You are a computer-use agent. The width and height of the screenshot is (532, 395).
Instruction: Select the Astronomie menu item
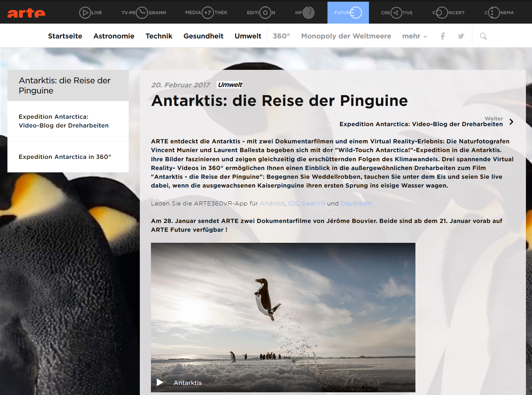[x=114, y=36]
